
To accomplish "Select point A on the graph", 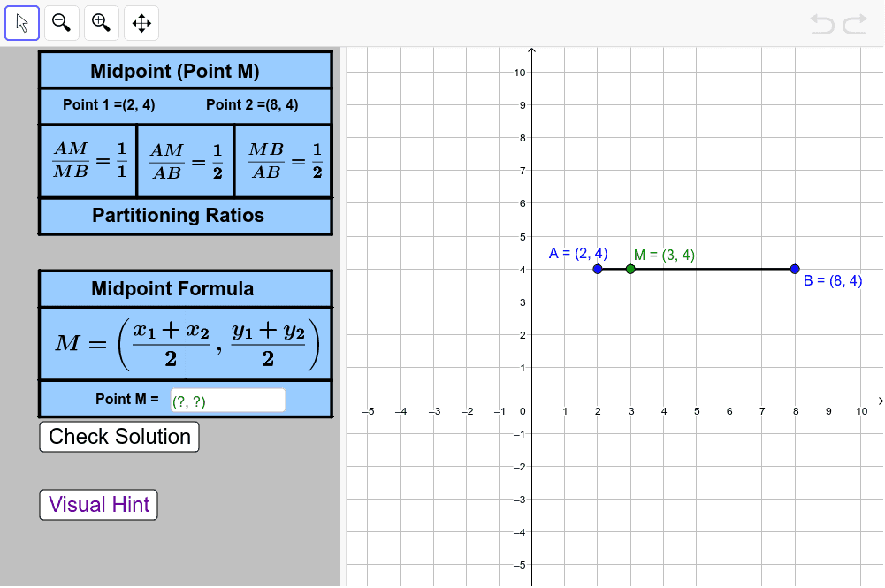I will click(597, 268).
